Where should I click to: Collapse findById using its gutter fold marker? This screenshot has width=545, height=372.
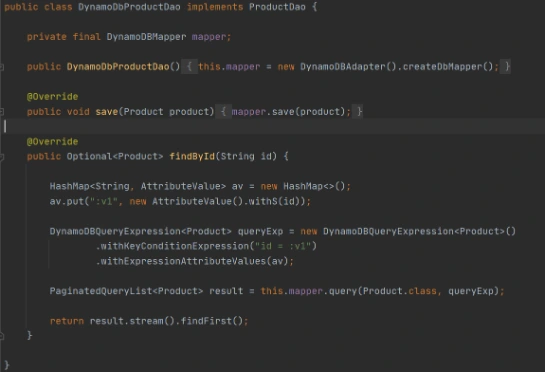(2, 157)
